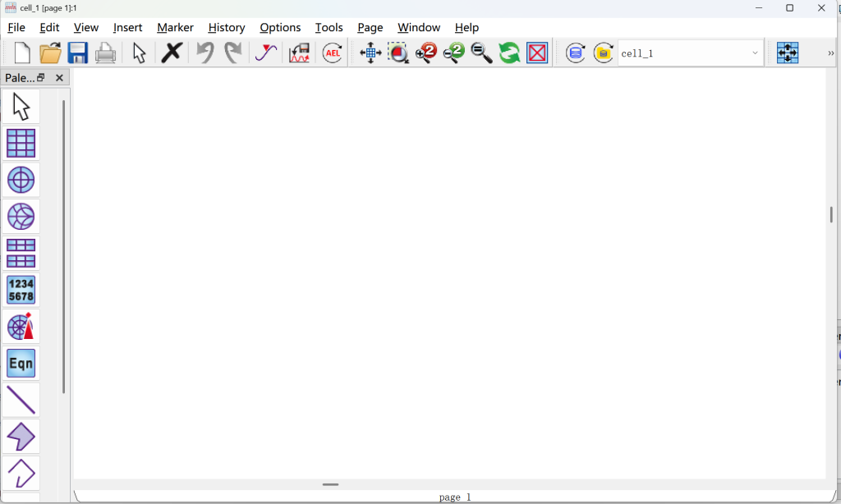Image resolution: width=841 pixels, height=504 pixels.
Task: Click the AEL toolbar icon
Action: pos(333,54)
